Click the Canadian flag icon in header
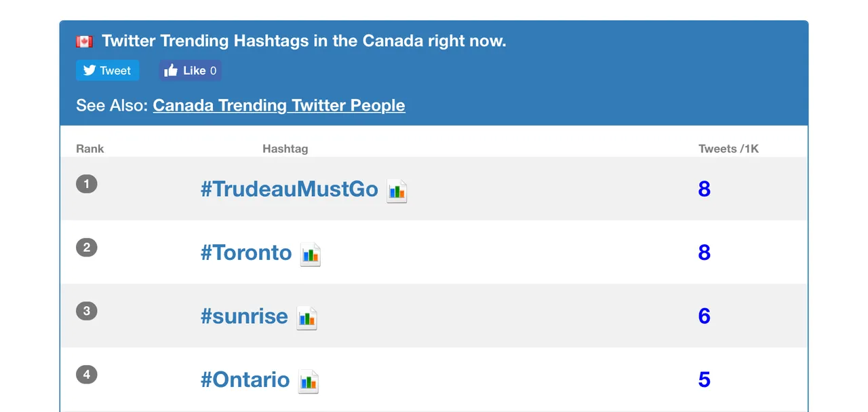Image resolution: width=868 pixels, height=412 pixels. (84, 41)
